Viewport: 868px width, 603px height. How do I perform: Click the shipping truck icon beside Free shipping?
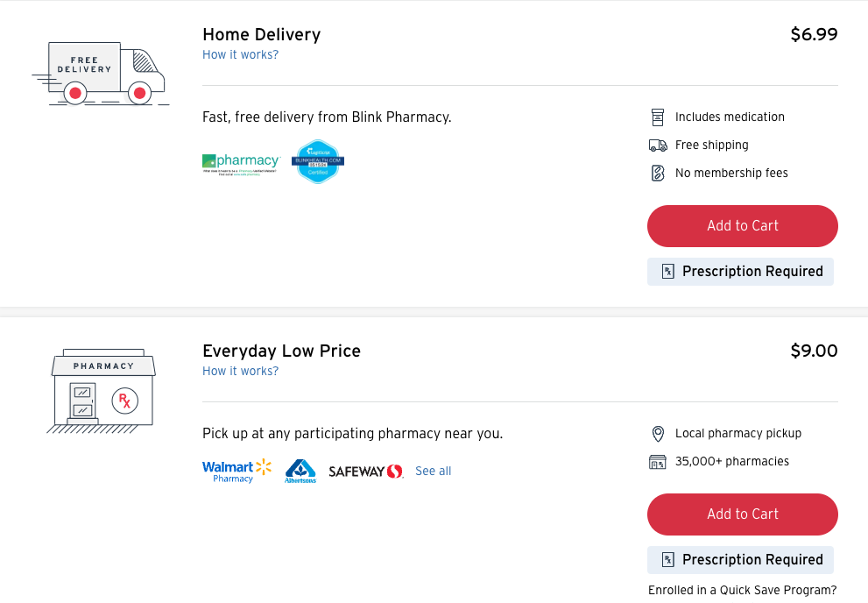point(658,145)
